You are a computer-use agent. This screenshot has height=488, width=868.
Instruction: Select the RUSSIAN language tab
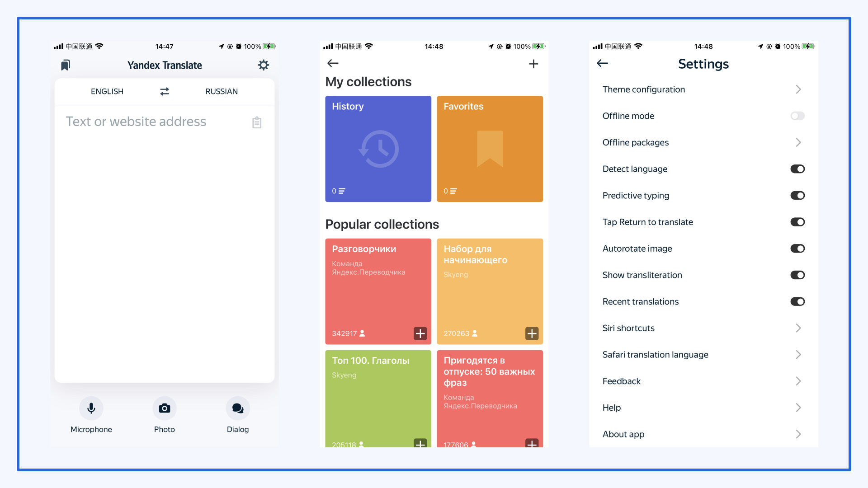[x=222, y=90]
